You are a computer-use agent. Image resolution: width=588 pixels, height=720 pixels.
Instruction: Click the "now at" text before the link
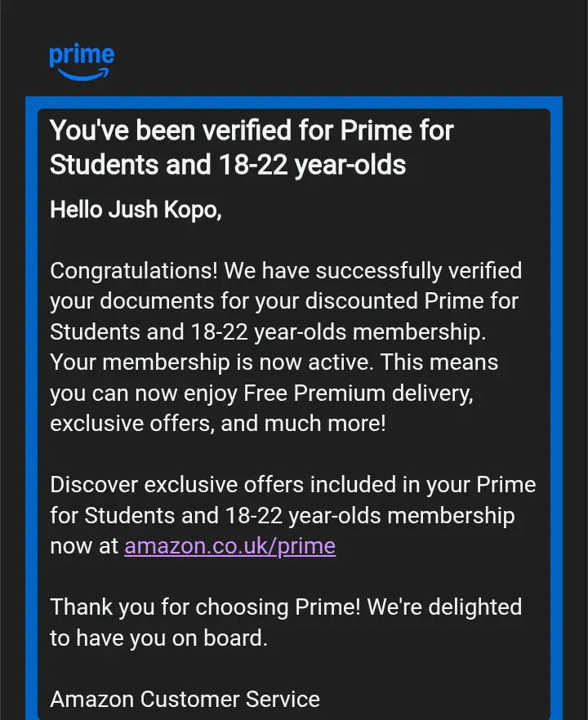point(84,547)
